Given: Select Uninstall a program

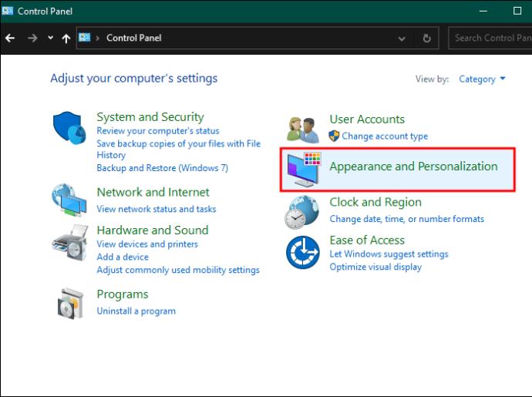Looking at the screenshot, I should click(x=136, y=311).
